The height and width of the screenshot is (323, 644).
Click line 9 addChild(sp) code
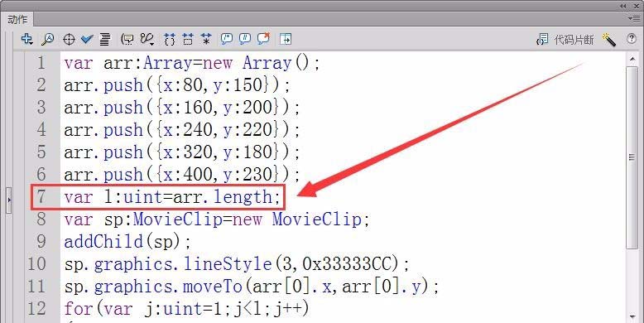click(127, 241)
